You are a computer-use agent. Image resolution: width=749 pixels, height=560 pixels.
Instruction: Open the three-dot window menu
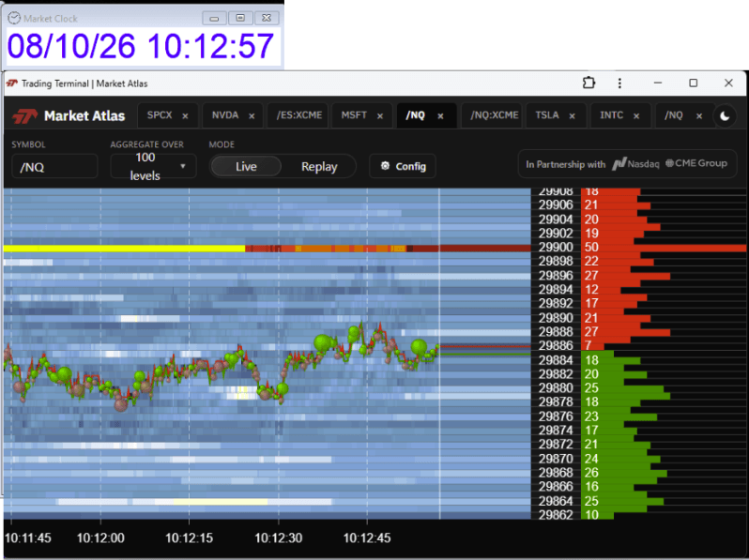[x=619, y=83]
